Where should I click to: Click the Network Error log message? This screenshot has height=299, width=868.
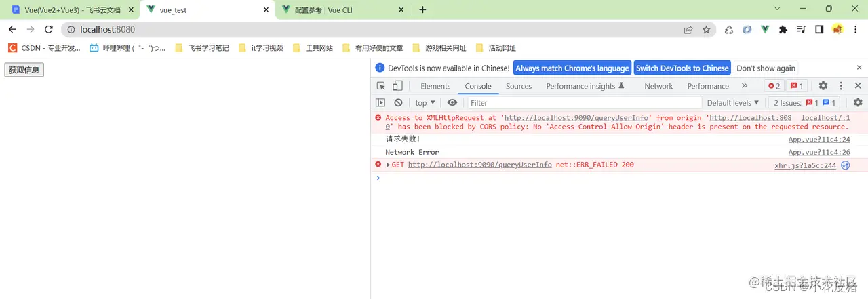click(412, 152)
